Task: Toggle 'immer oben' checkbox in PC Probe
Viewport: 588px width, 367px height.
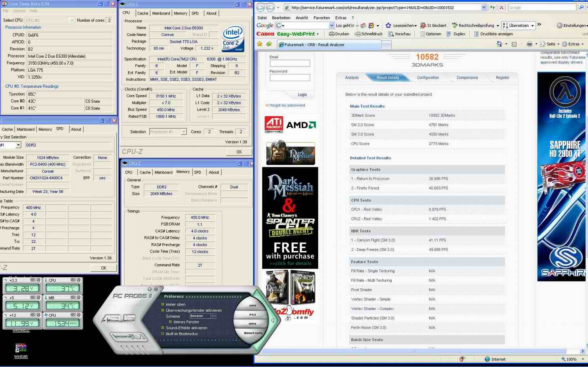Action: click(x=163, y=304)
